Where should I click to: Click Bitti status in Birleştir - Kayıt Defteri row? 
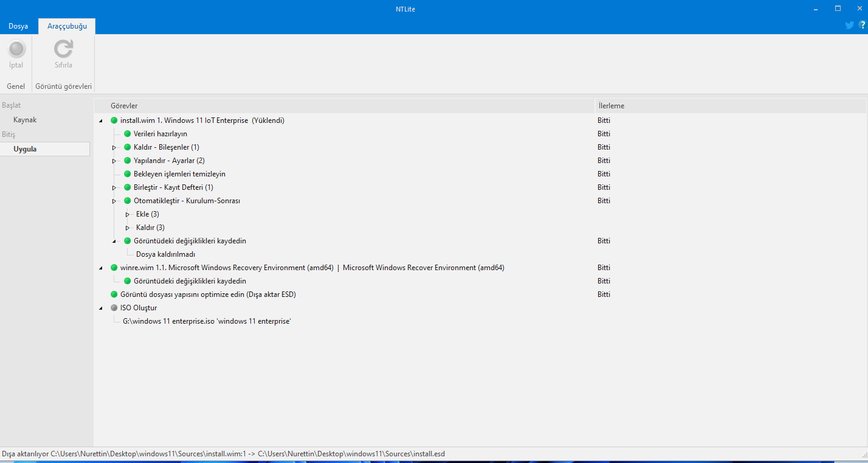coord(604,187)
